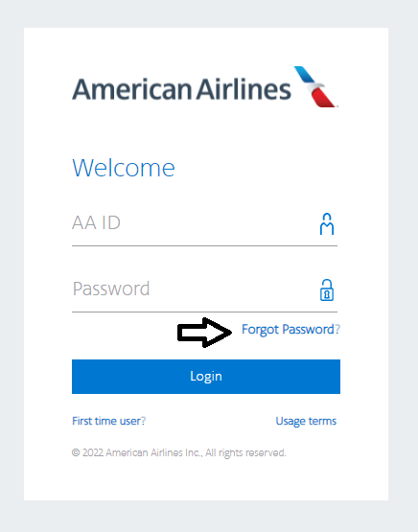Click the blue Login button

tap(206, 377)
